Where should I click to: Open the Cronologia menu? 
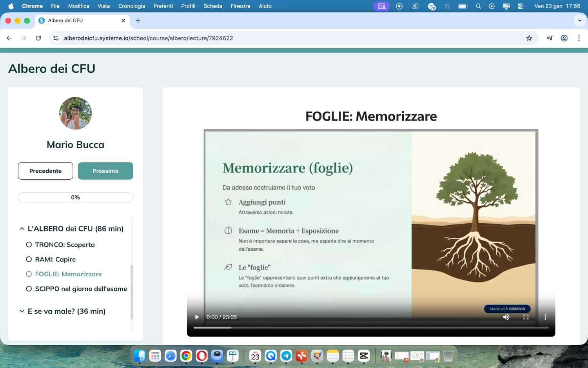click(131, 6)
